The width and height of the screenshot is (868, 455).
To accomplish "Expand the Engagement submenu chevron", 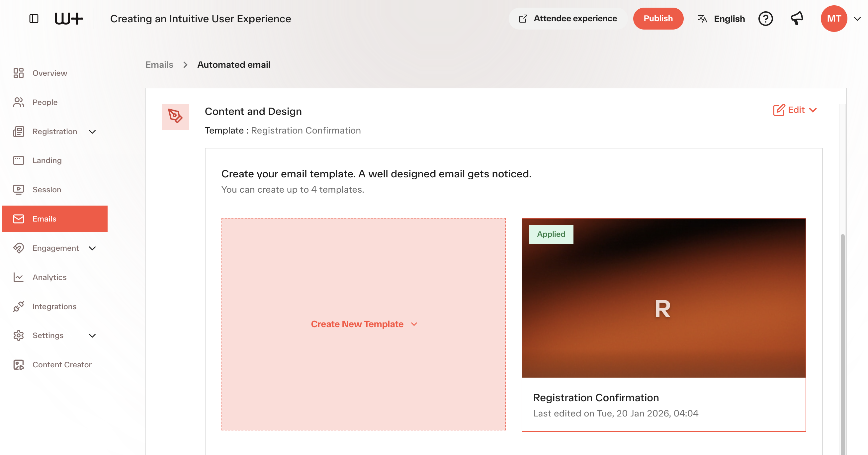I will click(x=92, y=248).
